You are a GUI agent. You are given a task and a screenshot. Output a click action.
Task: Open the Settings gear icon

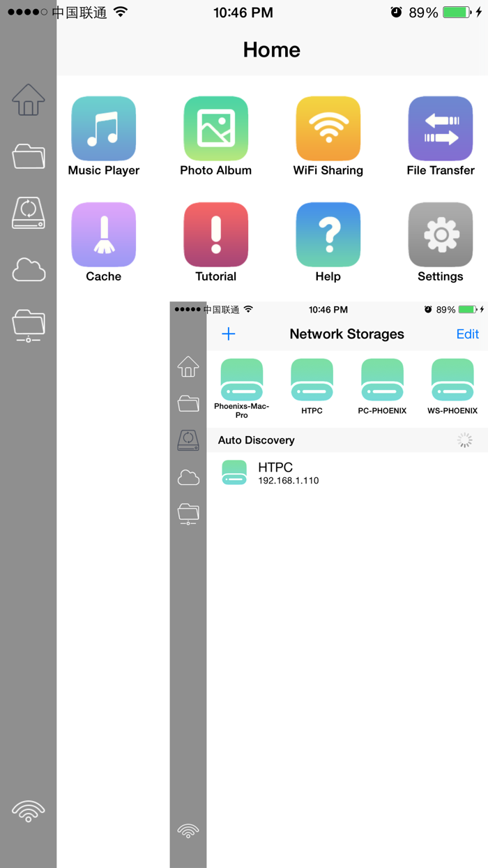tap(440, 234)
